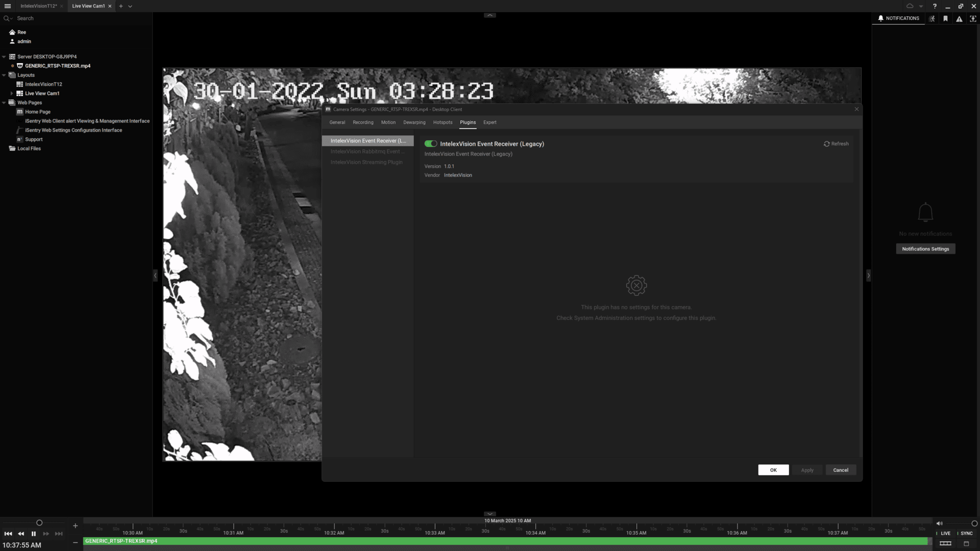Image resolution: width=980 pixels, height=551 pixels.
Task: Show thumbnails with the filmstrip icon
Action: click(945, 543)
